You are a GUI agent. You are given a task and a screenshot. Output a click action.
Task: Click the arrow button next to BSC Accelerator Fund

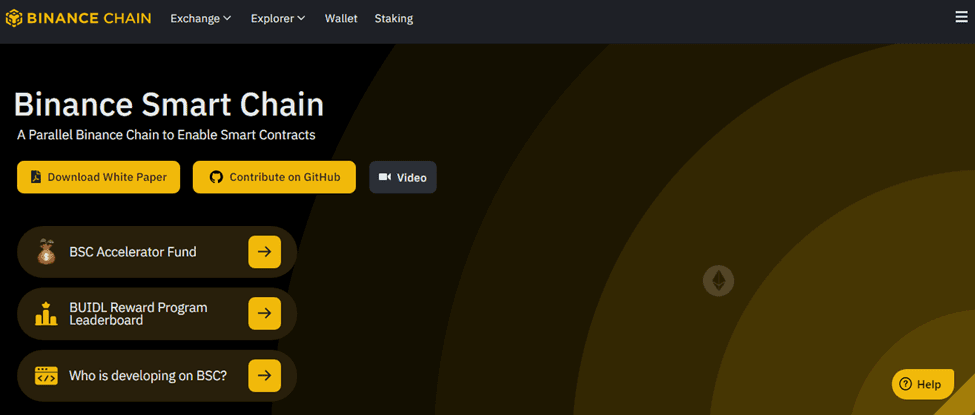(x=264, y=252)
